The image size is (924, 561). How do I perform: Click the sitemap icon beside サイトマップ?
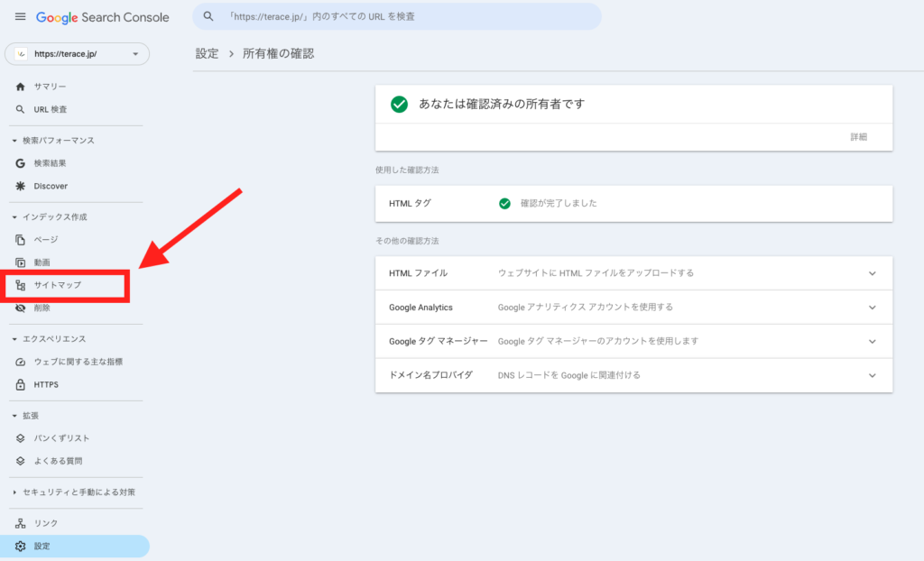(x=21, y=285)
